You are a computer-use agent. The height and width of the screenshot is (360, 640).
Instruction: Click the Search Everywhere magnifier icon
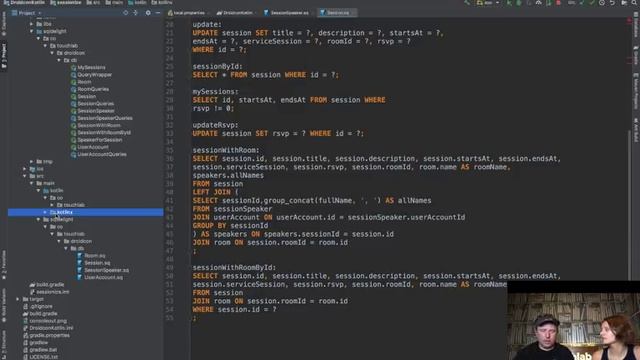pyautogui.click(x=634, y=2)
